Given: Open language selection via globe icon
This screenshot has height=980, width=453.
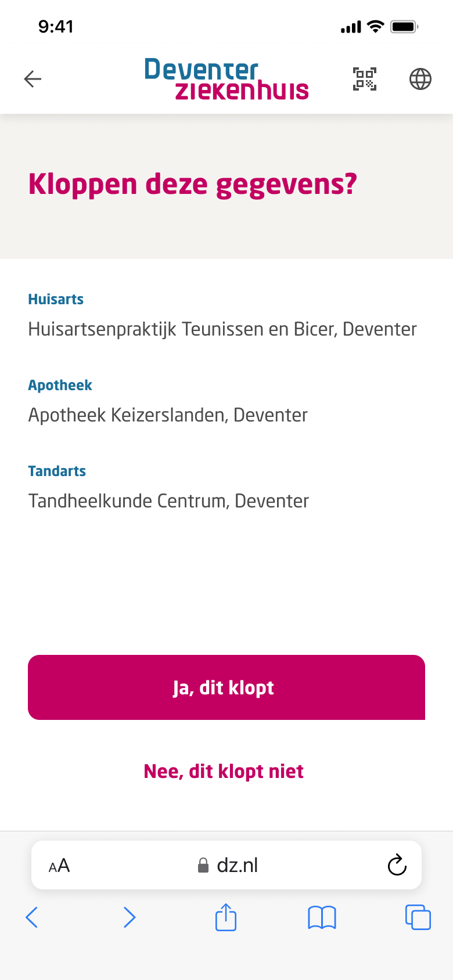Looking at the screenshot, I should click(420, 79).
